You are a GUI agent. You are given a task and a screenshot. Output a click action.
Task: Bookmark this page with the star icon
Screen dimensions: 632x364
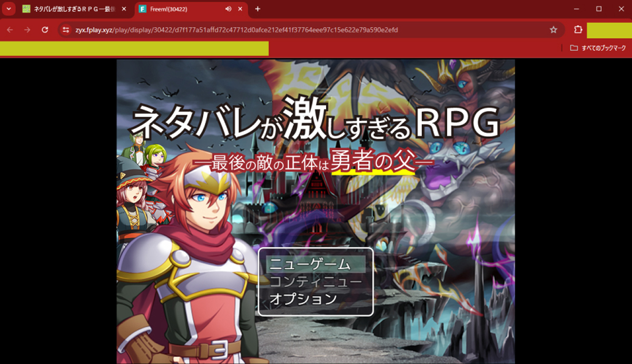coord(554,30)
